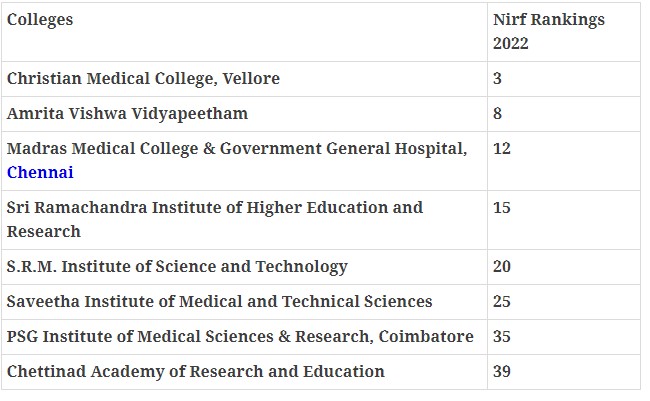Screen dimensions: 650x401
Task: Select Sri Ramachandra Institute of Higher Education
Action: coord(214,207)
